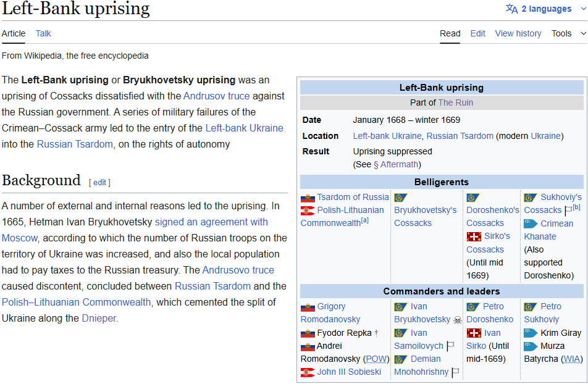This screenshot has height=384, width=588.
Task: Click the white flag icon after Mnohohrishny
Action: (x=455, y=372)
